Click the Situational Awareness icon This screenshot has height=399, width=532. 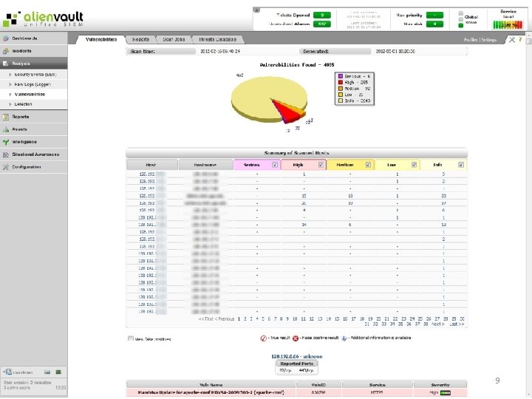[6, 154]
